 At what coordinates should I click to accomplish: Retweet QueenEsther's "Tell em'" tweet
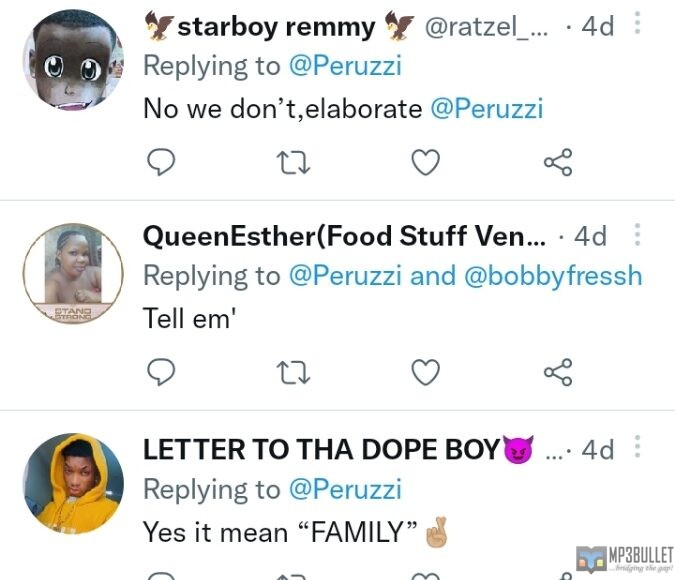point(293,372)
